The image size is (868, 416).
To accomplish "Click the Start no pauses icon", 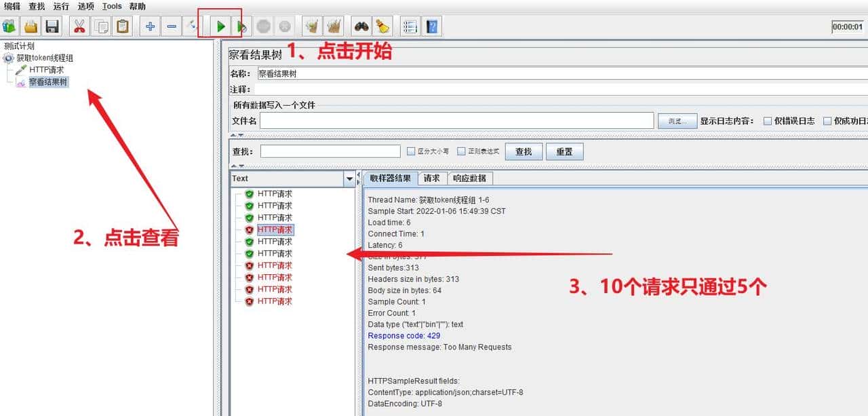I will 242,26.
